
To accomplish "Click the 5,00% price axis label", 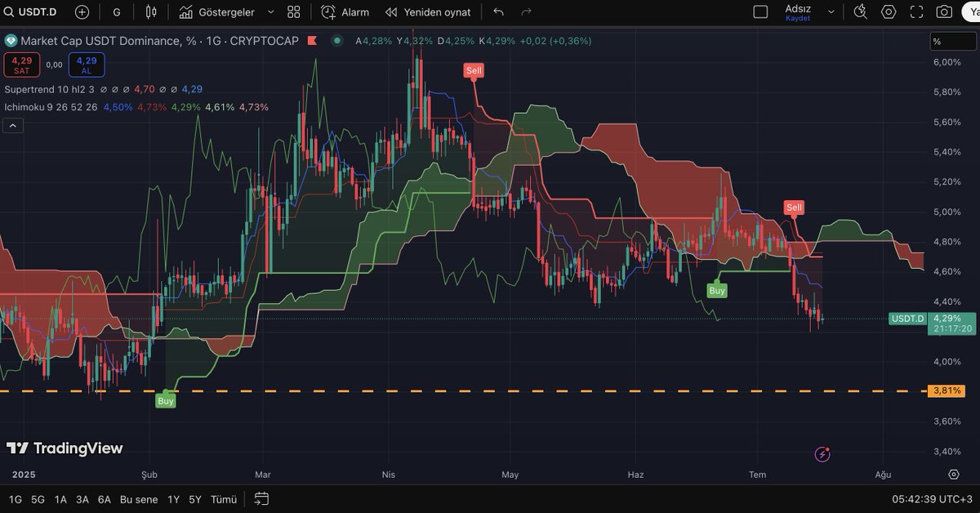I will [x=947, y=212].
